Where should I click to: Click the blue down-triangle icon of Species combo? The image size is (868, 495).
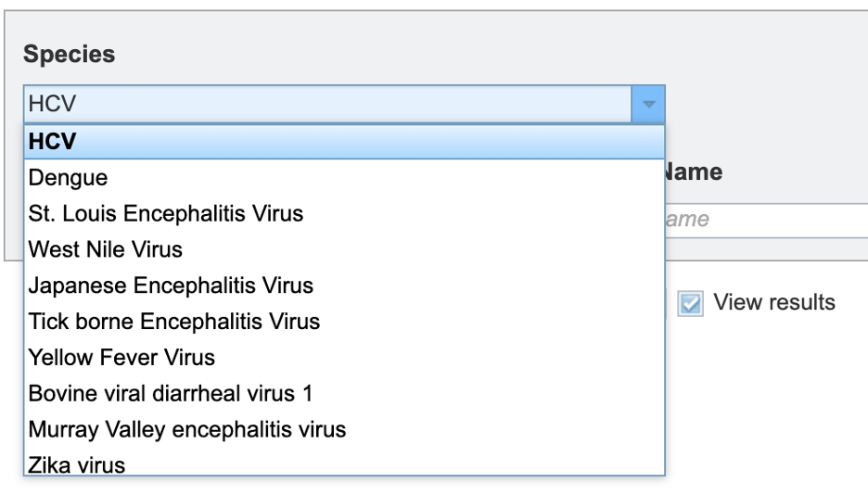pyautogui.click(x=649, y=104)
